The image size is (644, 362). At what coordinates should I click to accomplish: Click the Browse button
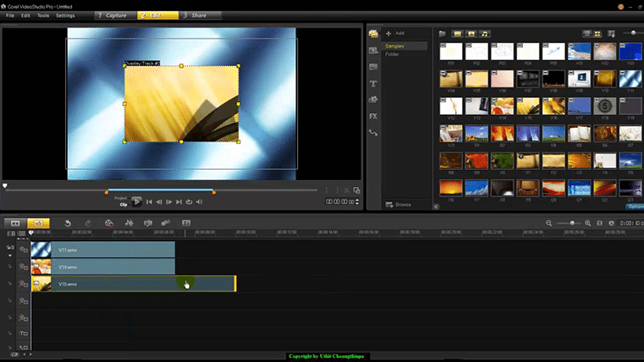pyautogui.click(x=398, y=204)
